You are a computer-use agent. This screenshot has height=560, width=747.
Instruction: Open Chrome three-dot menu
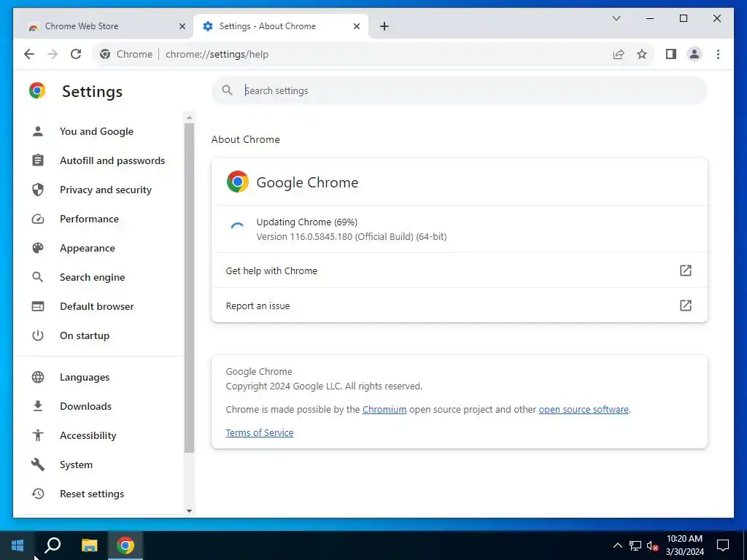tap(718, 54)
